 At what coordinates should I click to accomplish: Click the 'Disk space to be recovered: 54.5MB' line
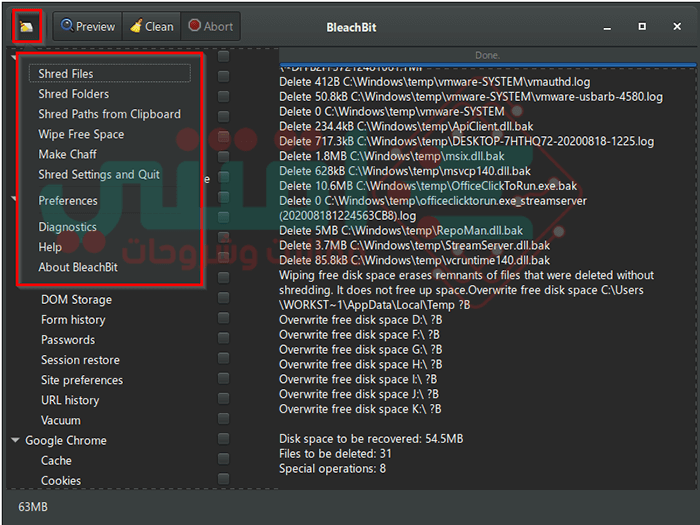point(371,439)
